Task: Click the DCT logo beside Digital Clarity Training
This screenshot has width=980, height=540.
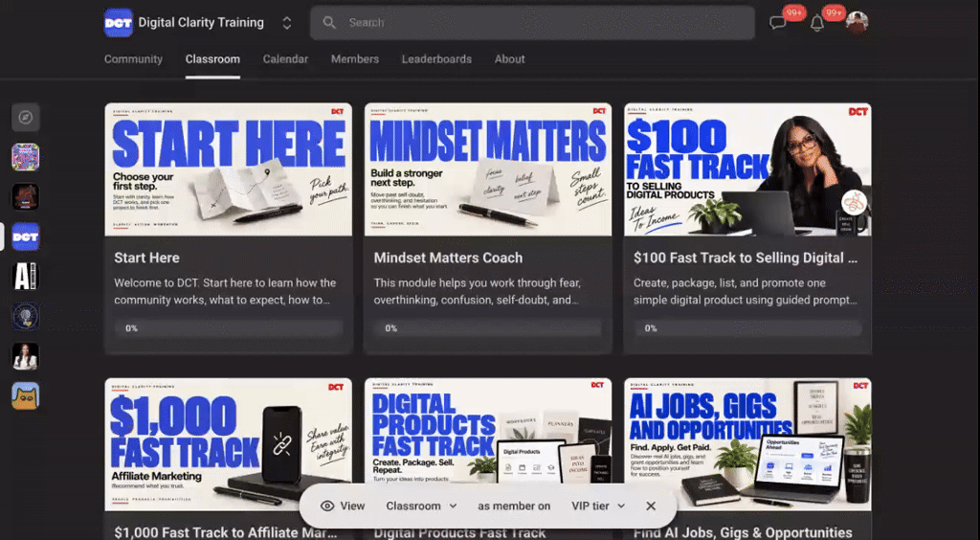Action: (118, 23)
